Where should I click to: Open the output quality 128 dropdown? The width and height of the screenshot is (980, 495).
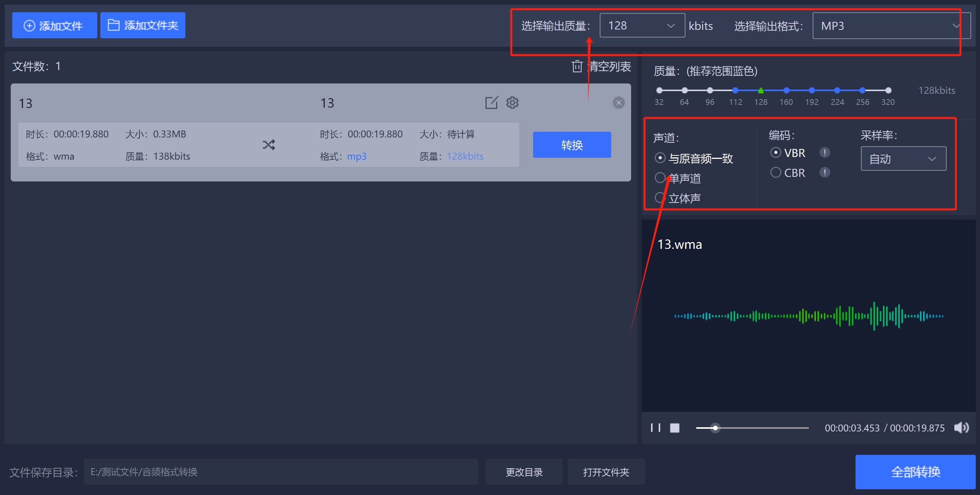642,26
